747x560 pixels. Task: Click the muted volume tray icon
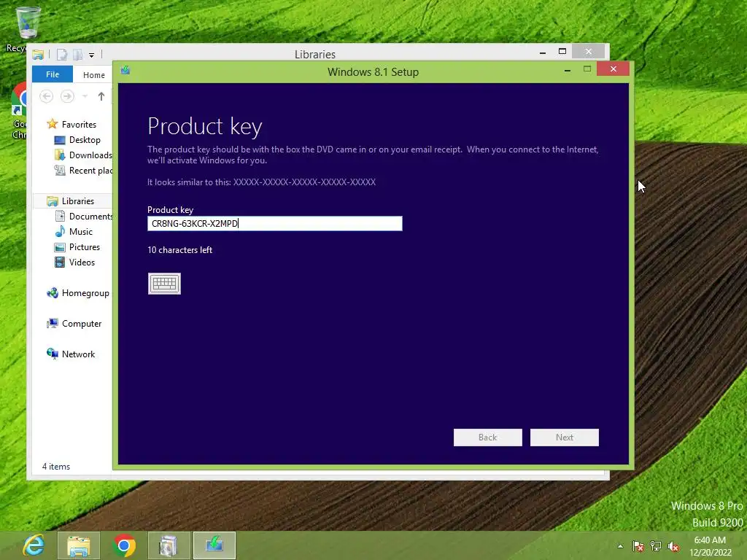673,546
